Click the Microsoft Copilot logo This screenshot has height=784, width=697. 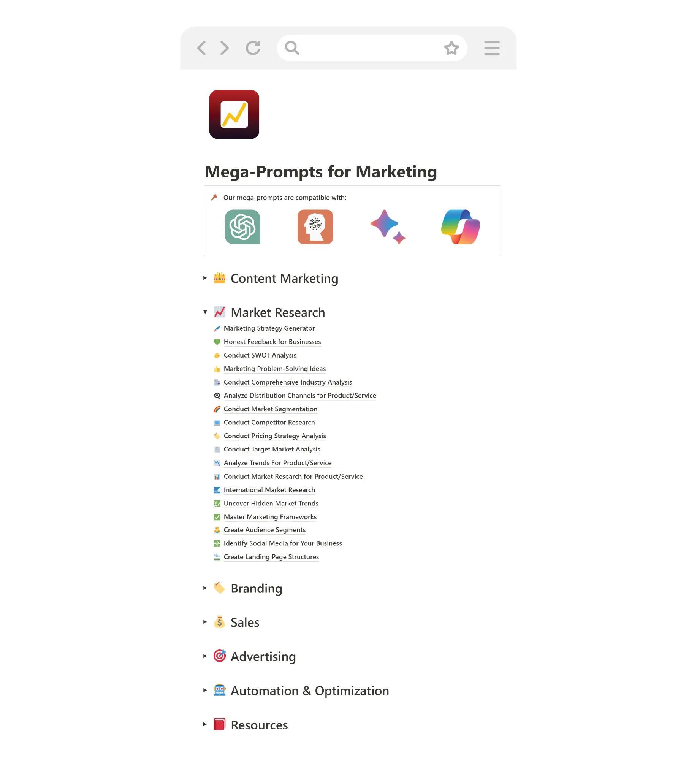(x=460, y=226)
